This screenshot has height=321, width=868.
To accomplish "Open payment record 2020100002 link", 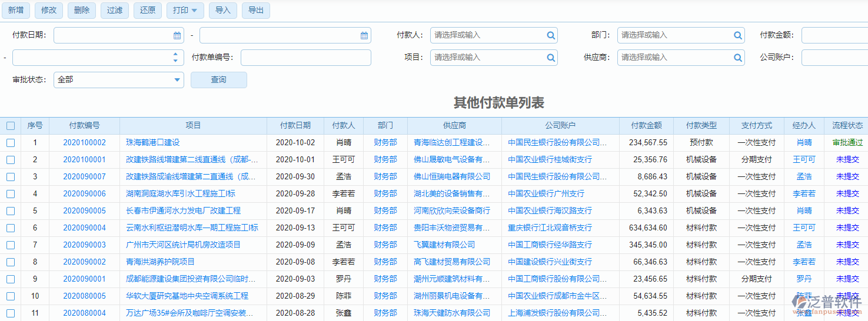I will pos(84,143).
